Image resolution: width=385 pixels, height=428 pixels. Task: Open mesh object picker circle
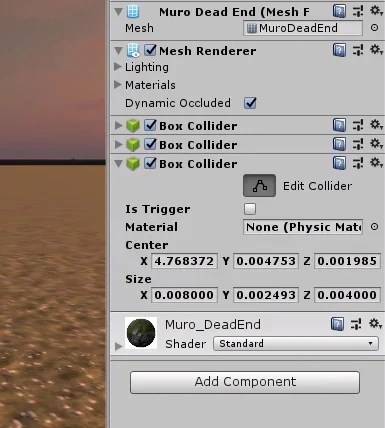(x=374, y=28)
